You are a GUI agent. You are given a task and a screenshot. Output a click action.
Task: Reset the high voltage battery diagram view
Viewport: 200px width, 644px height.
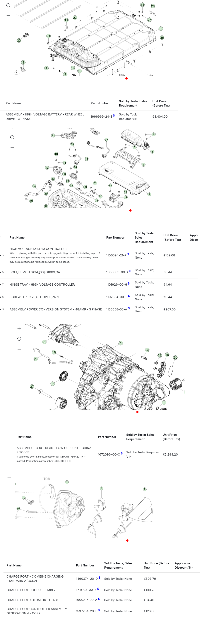(8, 5)
